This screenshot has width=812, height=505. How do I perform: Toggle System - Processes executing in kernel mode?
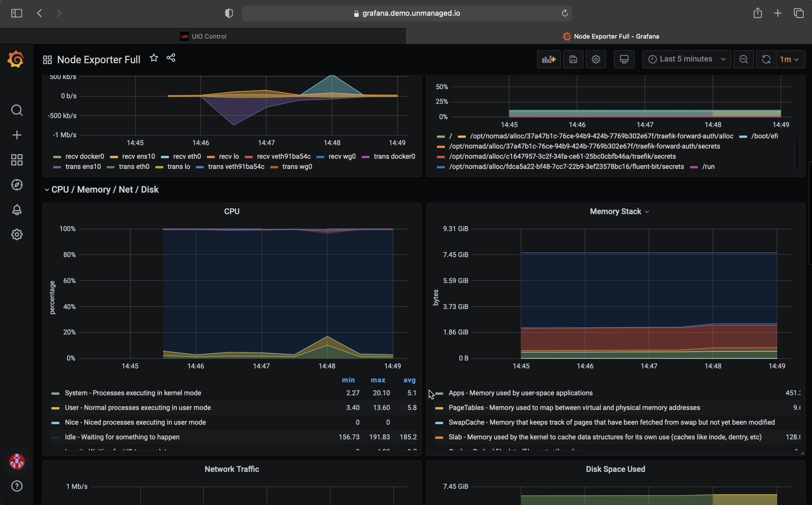click(x=133, y=393)
